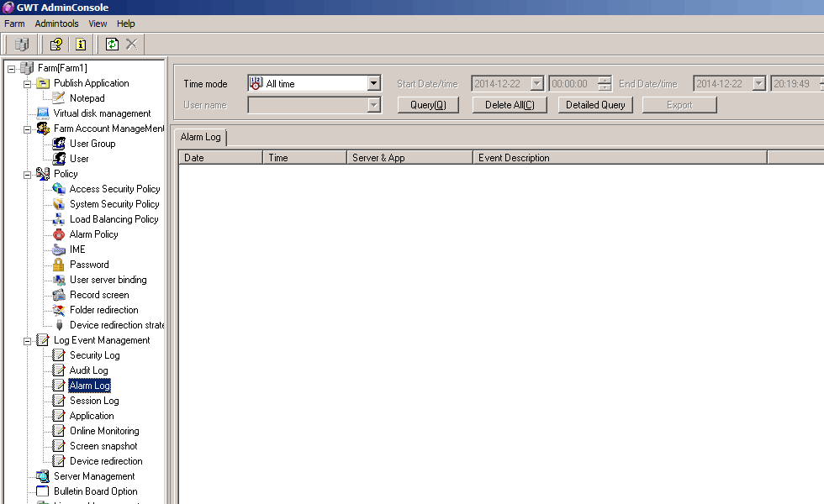Viewport: 824px width, 504px height.
Task: Select the Alarm Log tab
Action: pyautogui.click(x=200, y=136)
